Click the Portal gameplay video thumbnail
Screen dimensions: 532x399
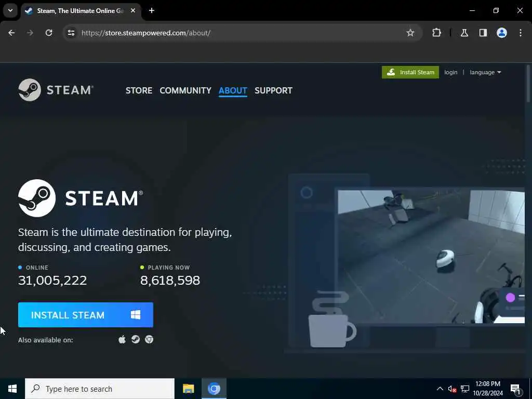[x=431, y=257]
